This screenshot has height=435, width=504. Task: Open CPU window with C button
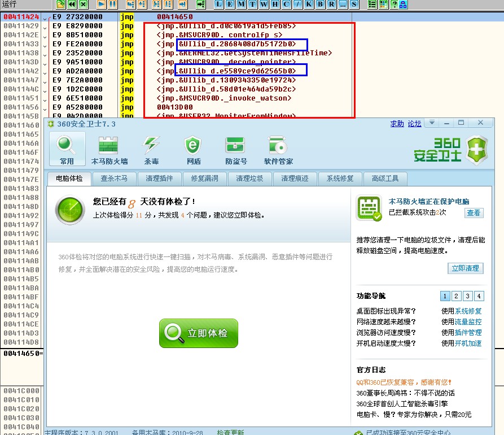point(286,4)
